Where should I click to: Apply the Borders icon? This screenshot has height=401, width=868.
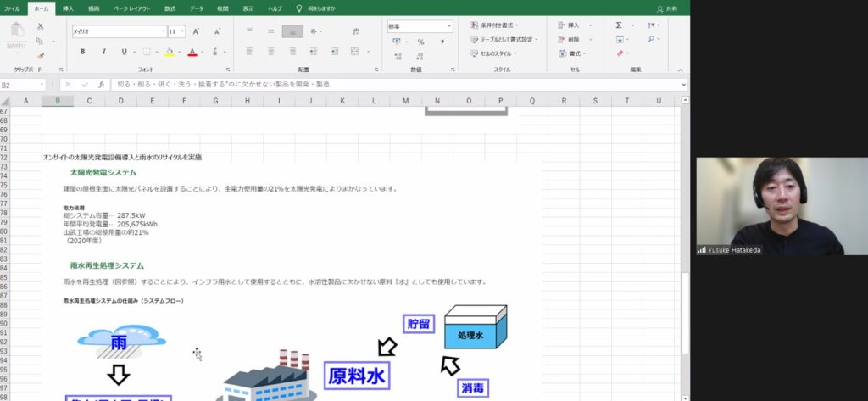[147, 52]
